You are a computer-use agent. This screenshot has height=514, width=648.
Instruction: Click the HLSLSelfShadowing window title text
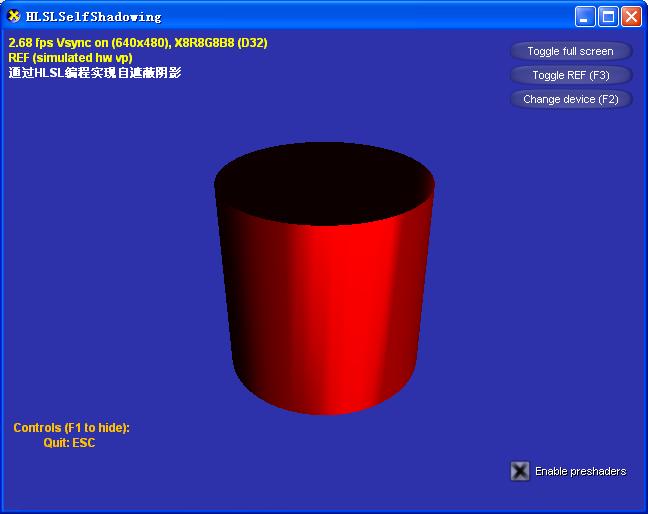(93, 17)
